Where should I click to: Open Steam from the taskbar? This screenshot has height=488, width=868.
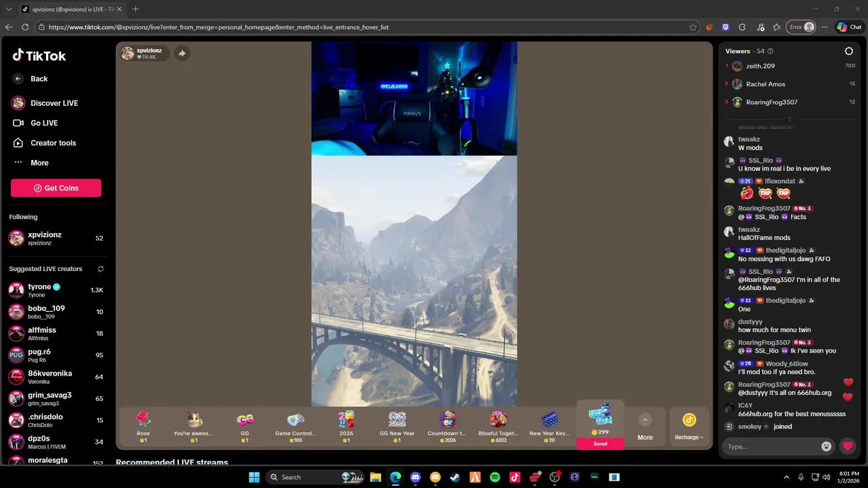[455, 477]
